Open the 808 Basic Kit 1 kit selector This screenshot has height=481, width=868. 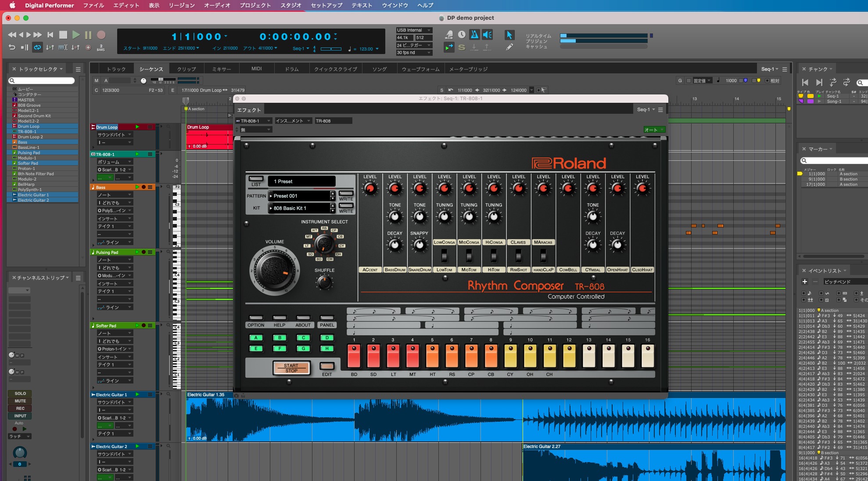coord(301,208)
